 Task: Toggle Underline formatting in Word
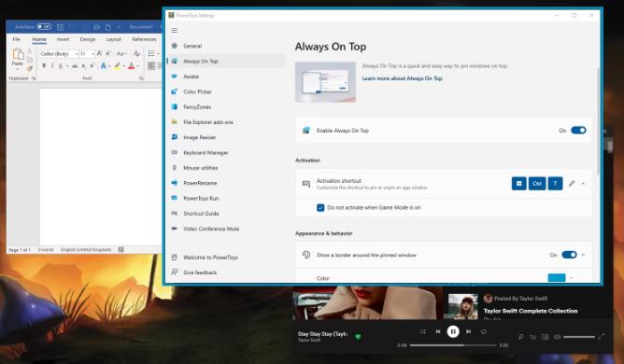61,66
